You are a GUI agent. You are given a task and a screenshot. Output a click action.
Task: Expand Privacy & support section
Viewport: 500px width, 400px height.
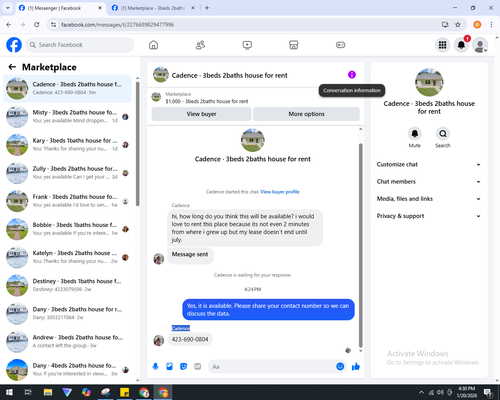[x=429, y=216]
